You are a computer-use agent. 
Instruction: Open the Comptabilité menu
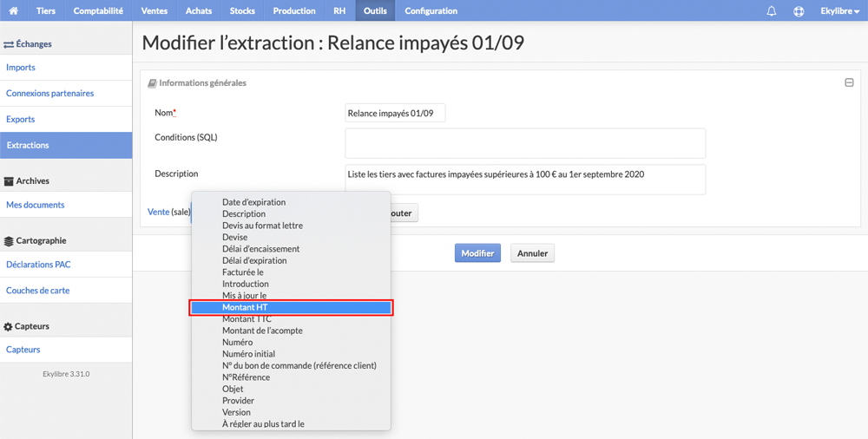click(98, 10)
